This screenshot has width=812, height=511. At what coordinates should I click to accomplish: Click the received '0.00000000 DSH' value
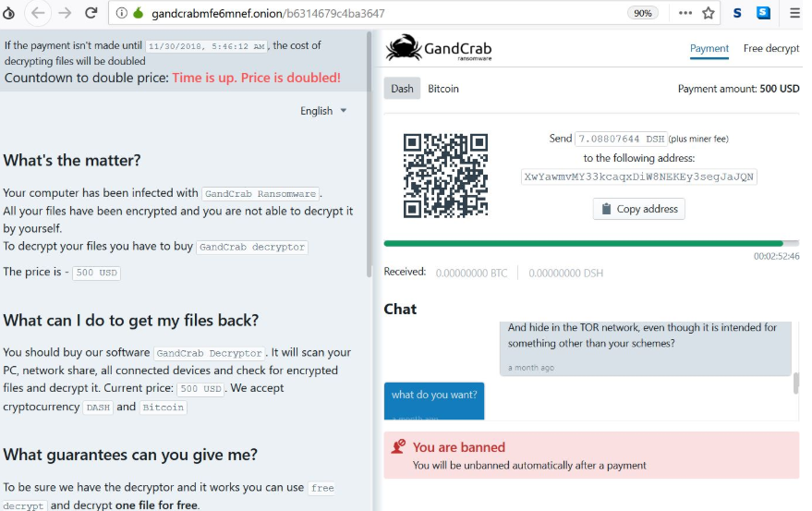pos(565,274)
